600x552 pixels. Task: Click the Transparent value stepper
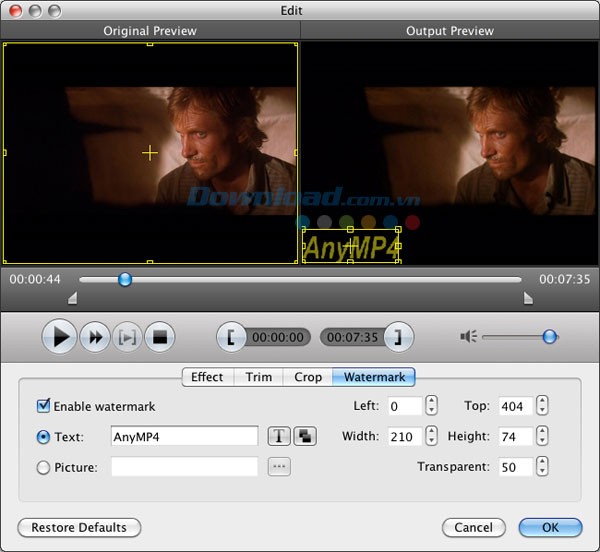[542, 467]
